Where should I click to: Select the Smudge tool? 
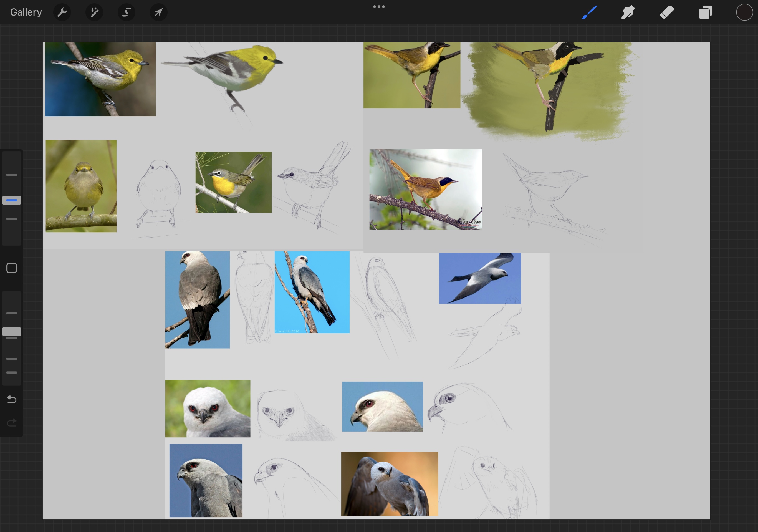628,12
